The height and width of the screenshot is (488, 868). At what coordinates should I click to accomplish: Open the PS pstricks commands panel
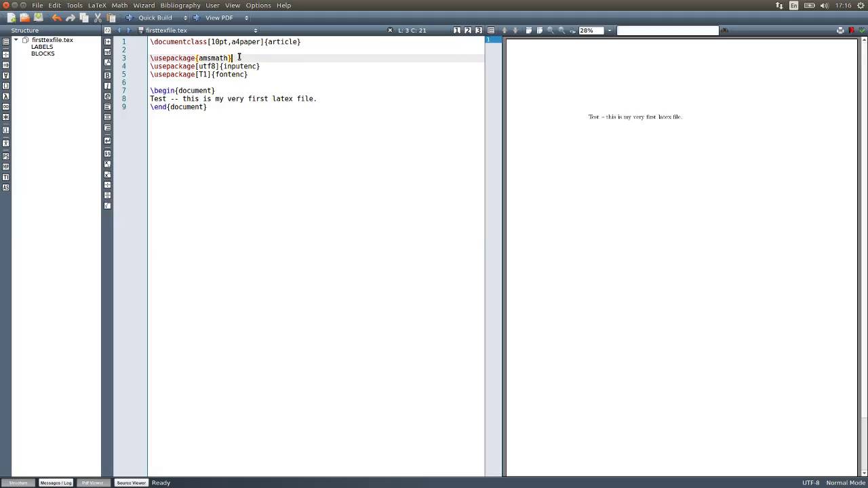point(6,157)
